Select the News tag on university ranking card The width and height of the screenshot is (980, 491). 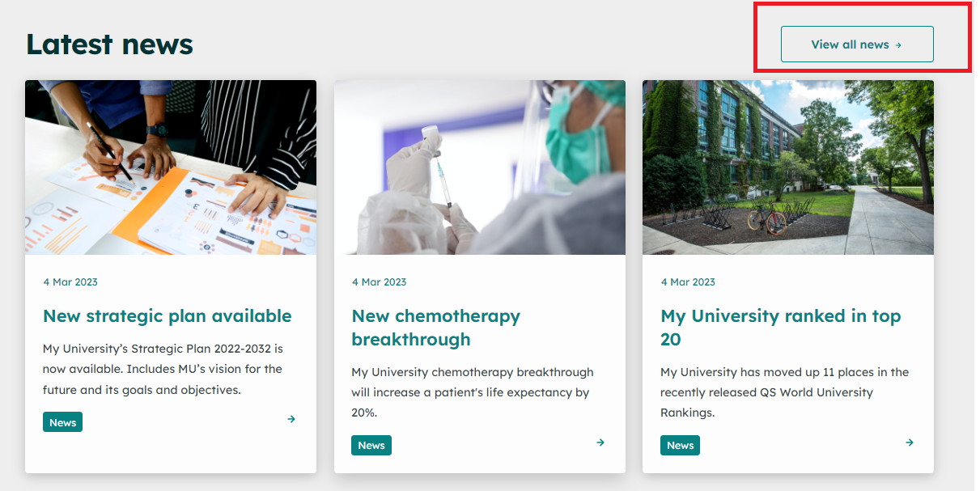click(x=680, y=446)
